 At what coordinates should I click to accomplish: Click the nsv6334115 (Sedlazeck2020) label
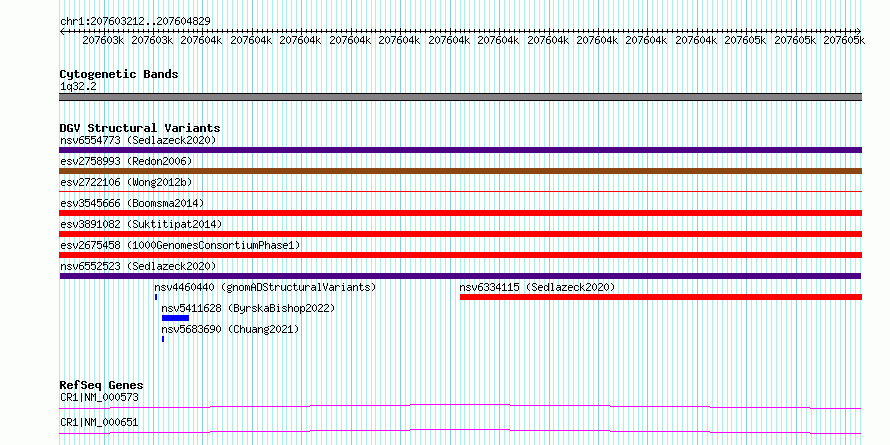click(537, 287)
